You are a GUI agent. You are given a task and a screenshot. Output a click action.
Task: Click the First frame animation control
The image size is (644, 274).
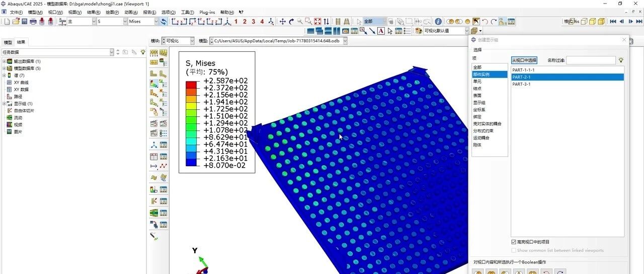(x=613, y=21)
